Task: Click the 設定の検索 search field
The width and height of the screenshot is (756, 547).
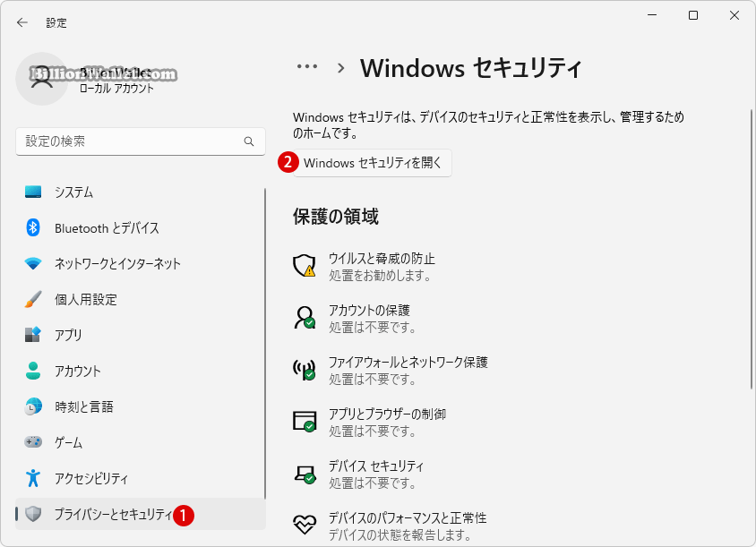Action: (x=141, y=141)
